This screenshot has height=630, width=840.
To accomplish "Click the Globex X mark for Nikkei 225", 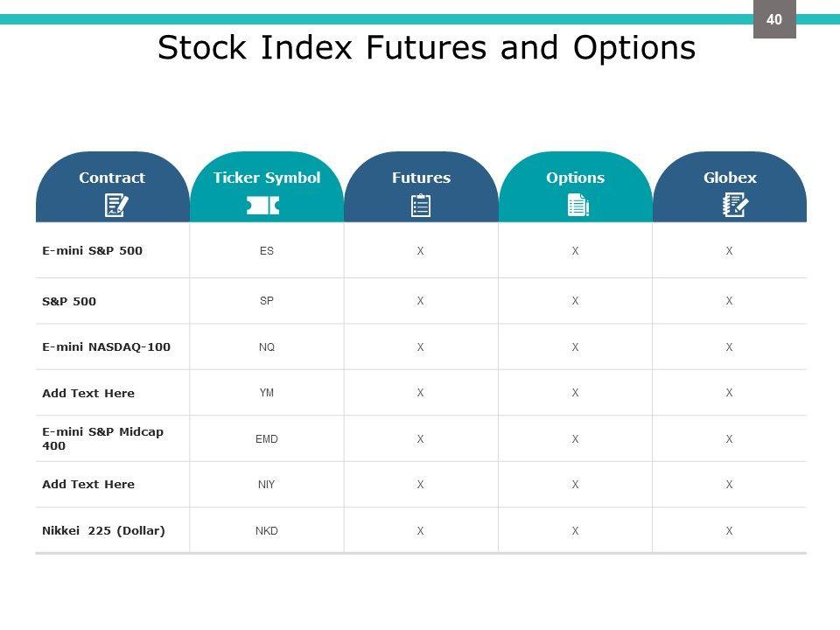I will click(729, 530).
